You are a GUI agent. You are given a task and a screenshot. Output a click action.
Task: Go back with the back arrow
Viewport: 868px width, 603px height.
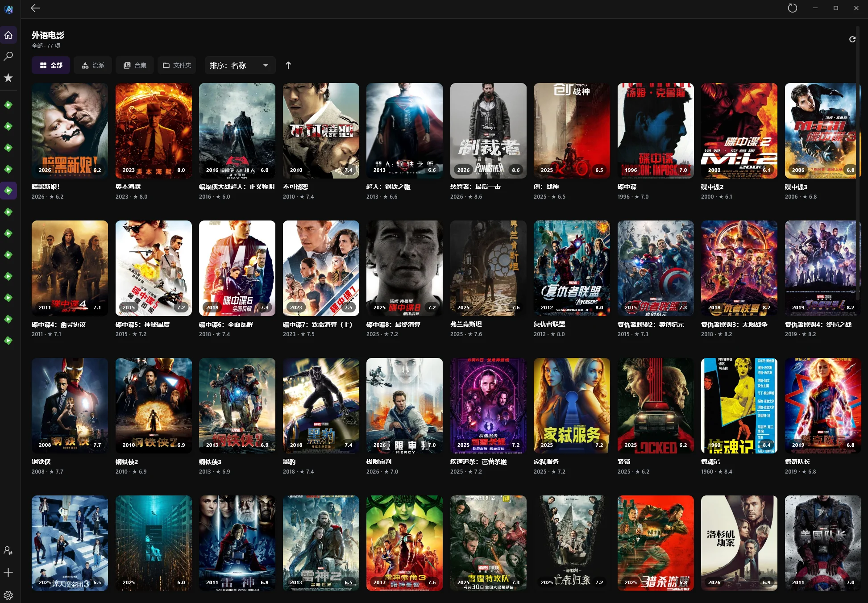(35, 8)
